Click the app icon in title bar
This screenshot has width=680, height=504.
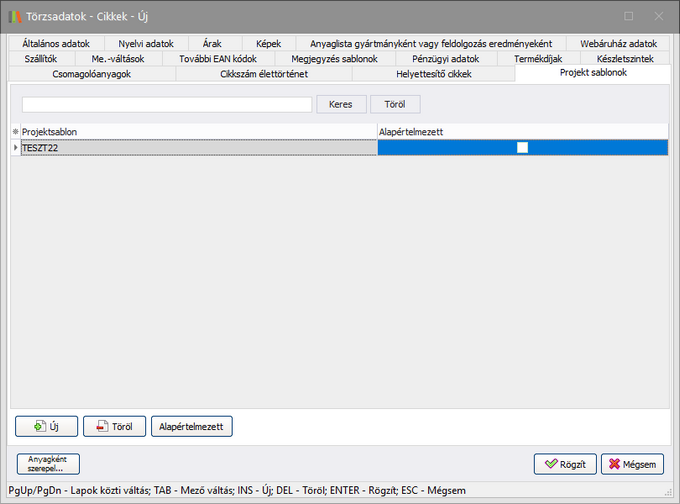(14, 16)
